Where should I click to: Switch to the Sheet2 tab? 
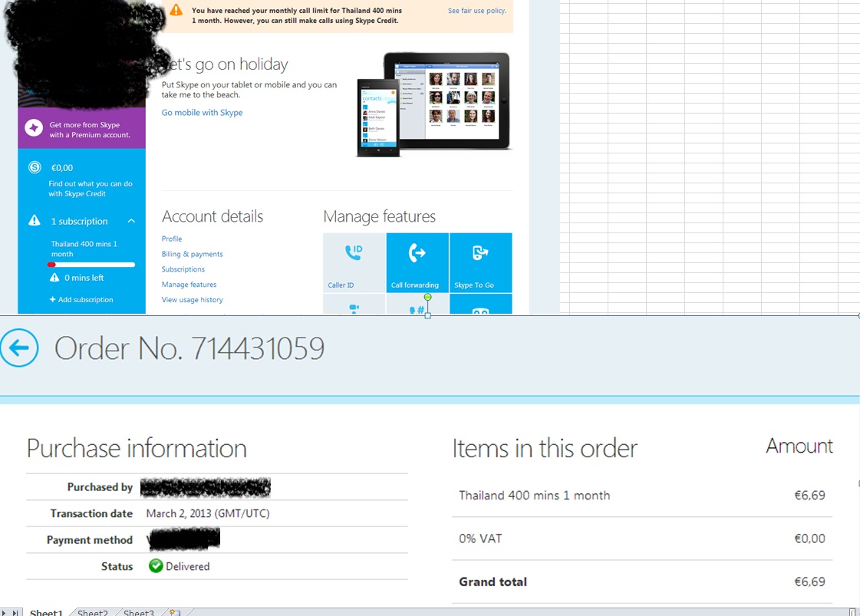[x=92, y=612]
